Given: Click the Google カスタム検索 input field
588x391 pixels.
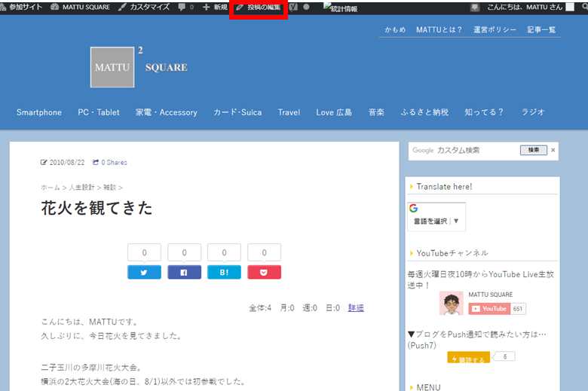Looking at the screenshot, I should pyautogui.click(x=464, y=151).
